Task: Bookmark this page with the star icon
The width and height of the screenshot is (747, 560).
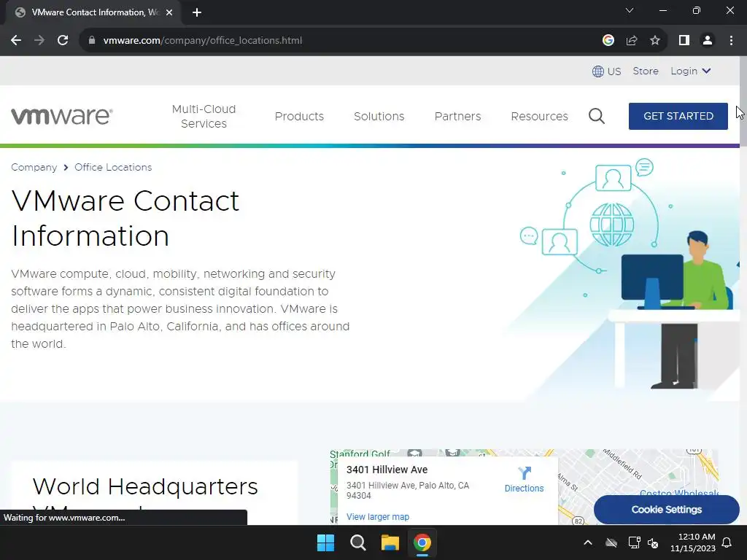Action: 655,41
